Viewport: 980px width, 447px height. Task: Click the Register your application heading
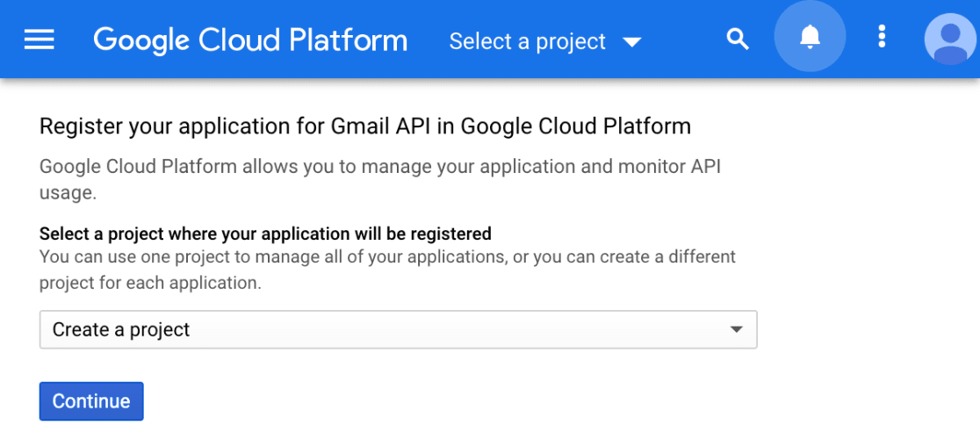tap(365, 126)
